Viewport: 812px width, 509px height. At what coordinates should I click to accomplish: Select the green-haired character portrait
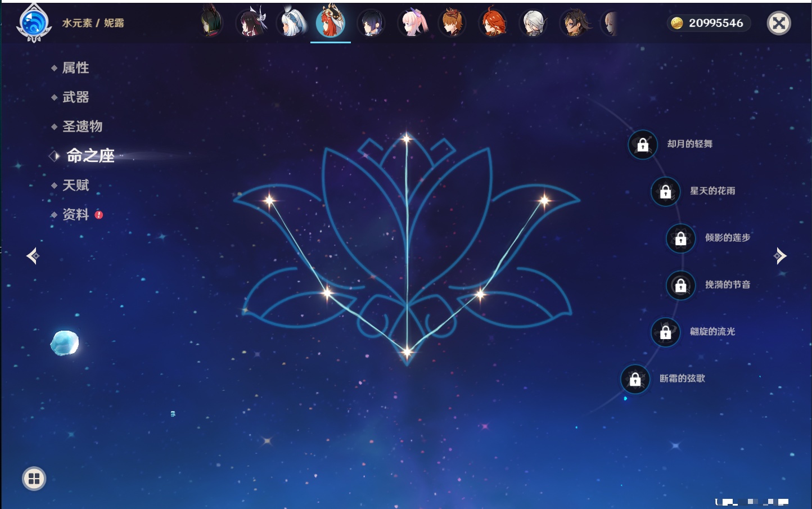pyautogui.click(x=212, y=22)
